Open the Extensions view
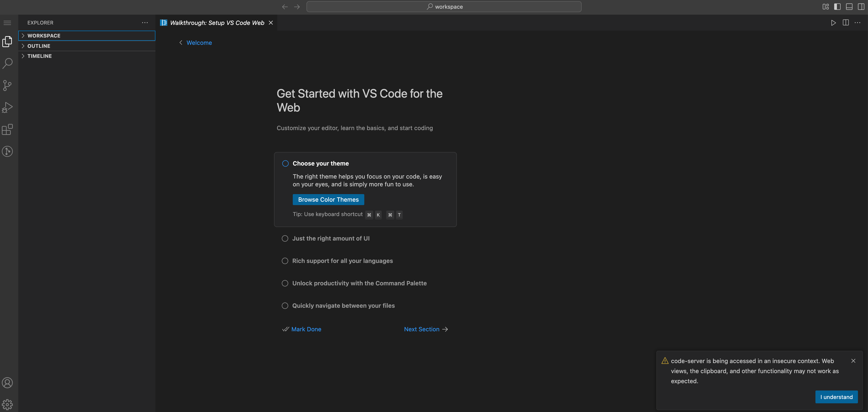 click(7, 129)
